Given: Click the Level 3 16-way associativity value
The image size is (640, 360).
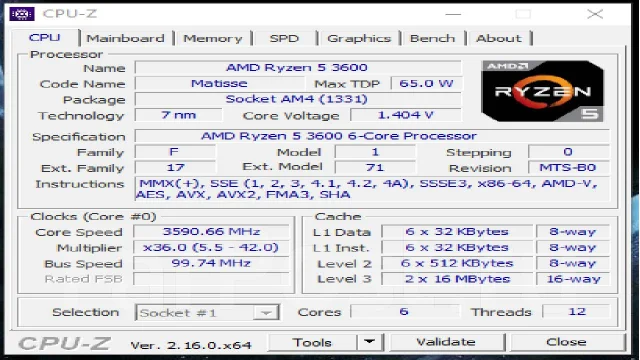Looking at the screenshot, I should (x=573, y=279).
